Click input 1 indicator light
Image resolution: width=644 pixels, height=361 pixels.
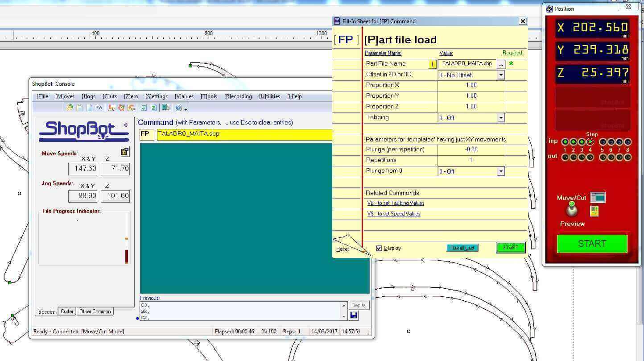[565, 142]
